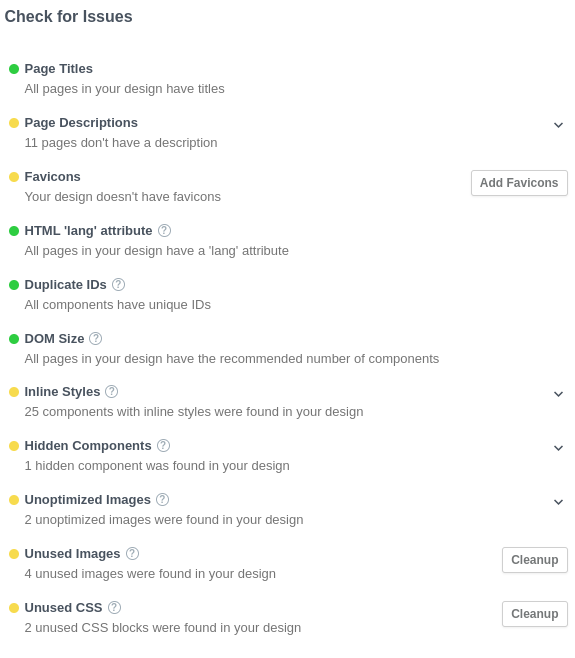Expand Hidden Components list chevron
The image size is (575, 658).
[x=558, y=448]
